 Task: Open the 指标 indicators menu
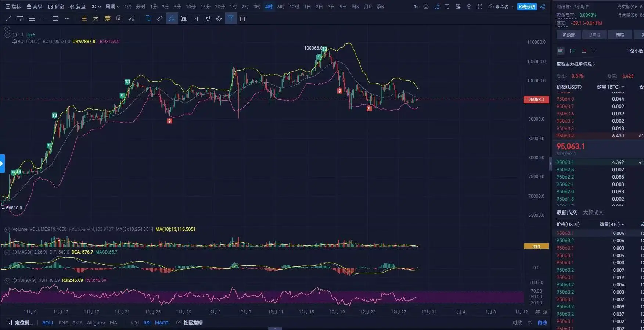[x=13, y=7]
